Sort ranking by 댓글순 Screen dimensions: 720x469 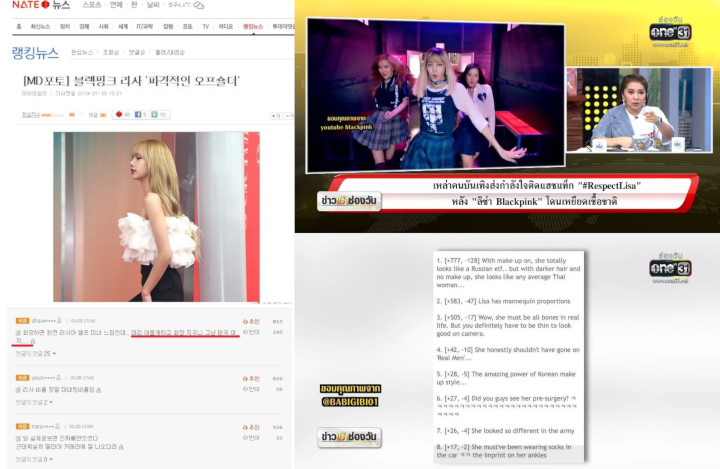click(136, 52)
